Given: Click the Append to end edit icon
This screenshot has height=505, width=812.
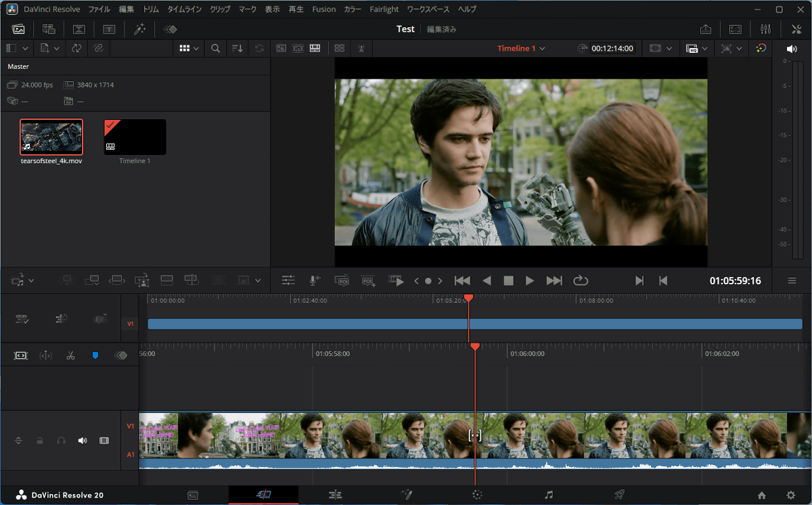Looking at the screenshot, I should 92,280.
